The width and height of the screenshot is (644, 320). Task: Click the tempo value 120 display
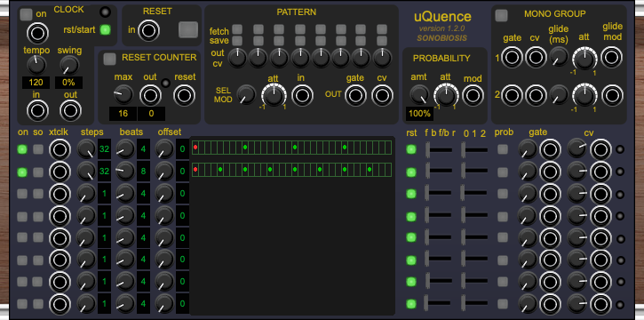pos(36,83)
